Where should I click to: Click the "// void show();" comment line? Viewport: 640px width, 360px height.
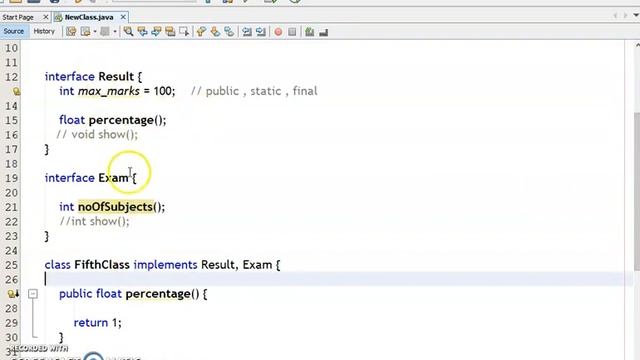click(x=97, y=135)
